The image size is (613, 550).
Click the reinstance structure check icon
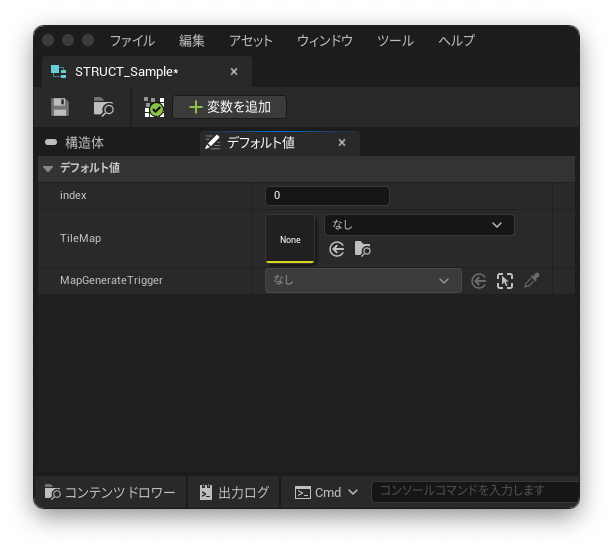tap(154, 107)
